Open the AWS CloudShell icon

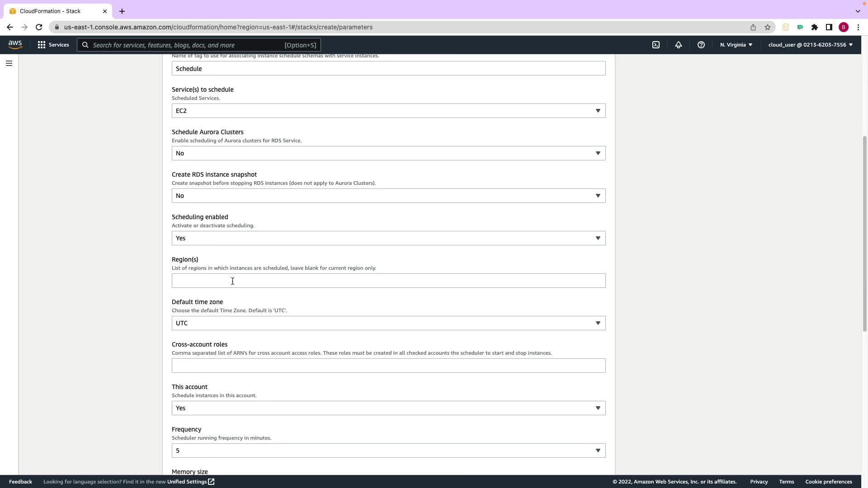coord(656,45)
